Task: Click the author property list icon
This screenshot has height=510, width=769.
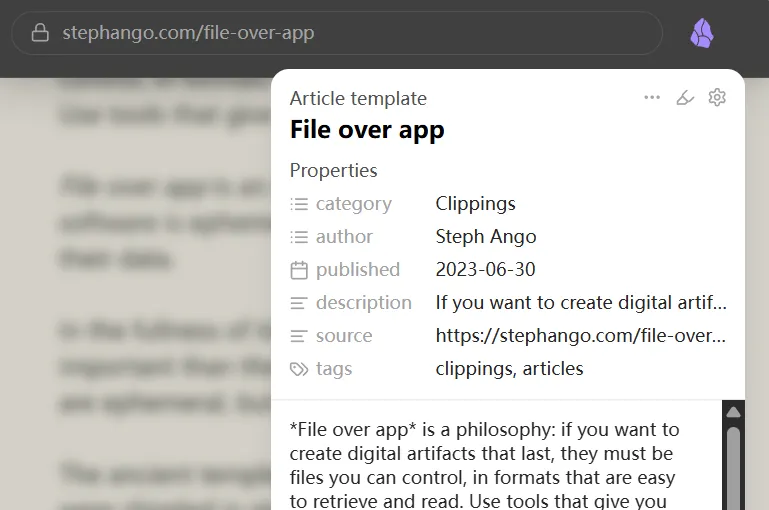Action: pos(299,237)
